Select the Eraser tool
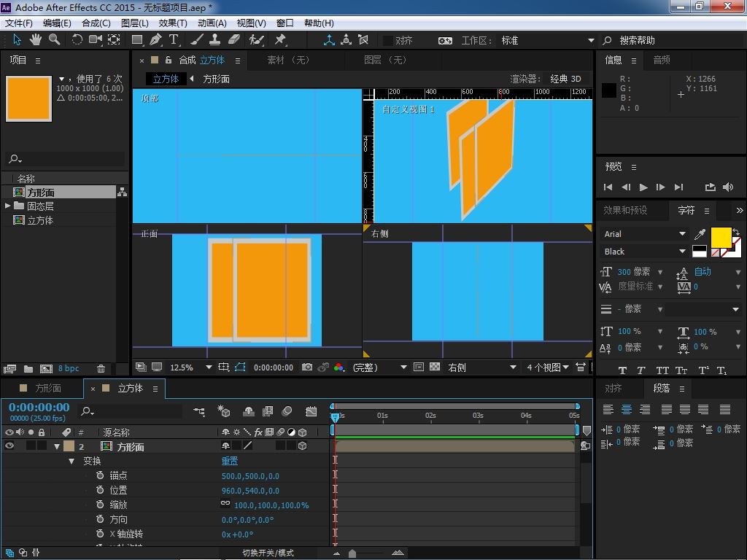 pos(234,40)
